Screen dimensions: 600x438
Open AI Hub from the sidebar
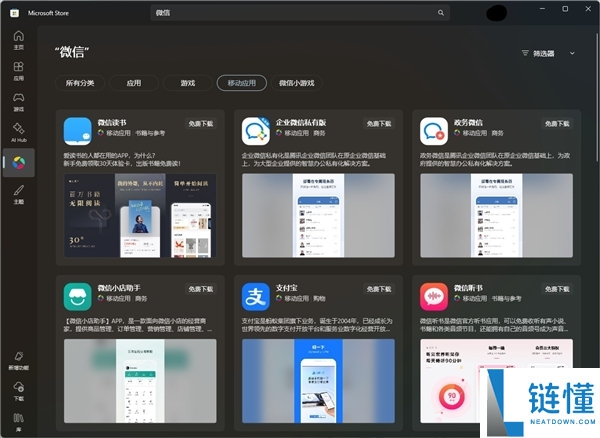tap(18, 132)
